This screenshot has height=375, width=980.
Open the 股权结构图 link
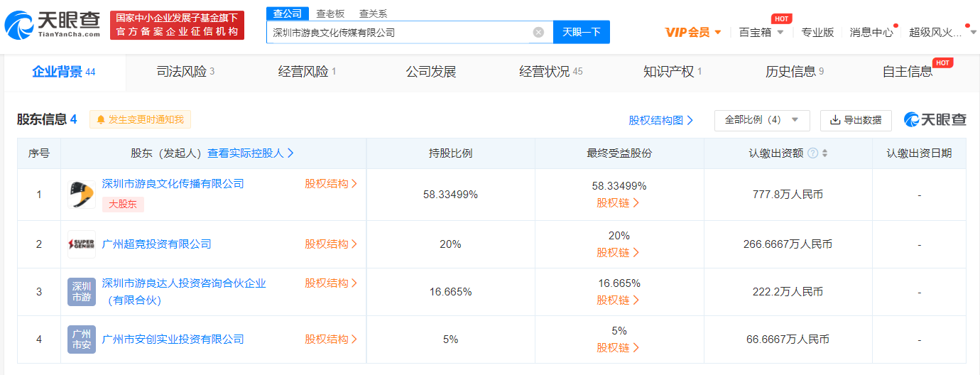click(x=660, y=120)
